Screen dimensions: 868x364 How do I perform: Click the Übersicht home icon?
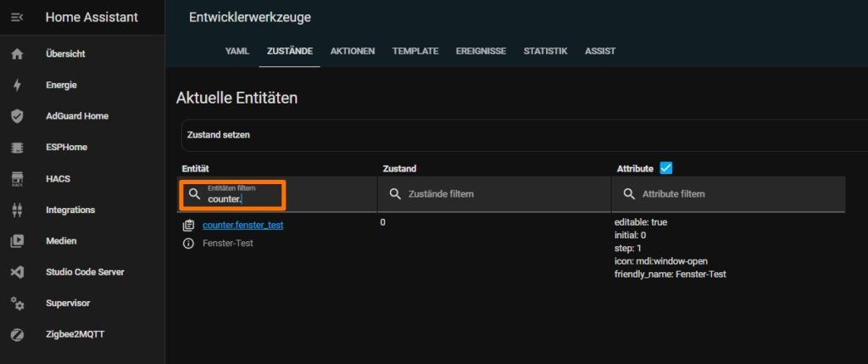coord(17,53)
